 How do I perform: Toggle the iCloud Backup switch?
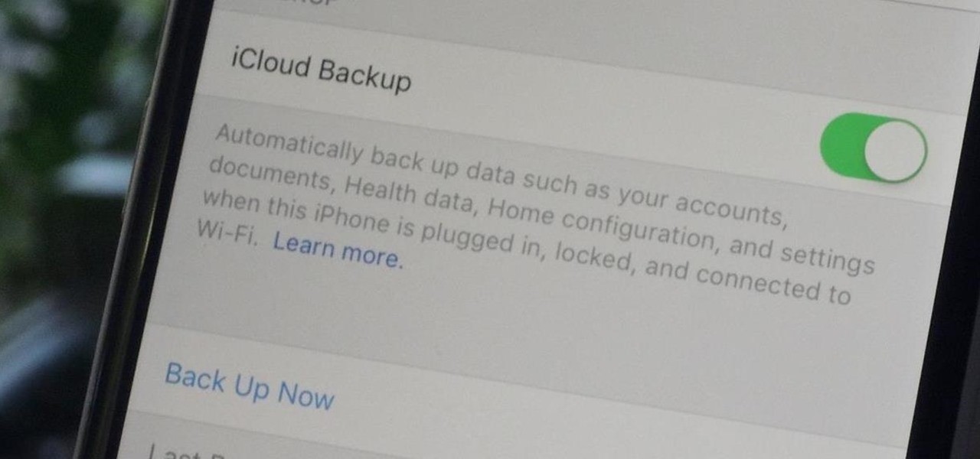[x=873, y=148]
